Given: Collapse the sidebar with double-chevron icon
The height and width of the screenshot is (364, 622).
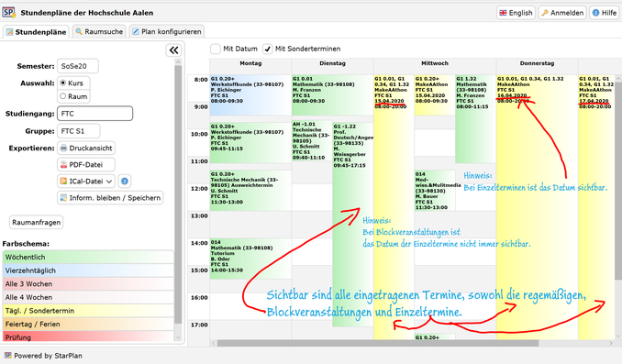Looking at the screenshot, I should 173,50.
